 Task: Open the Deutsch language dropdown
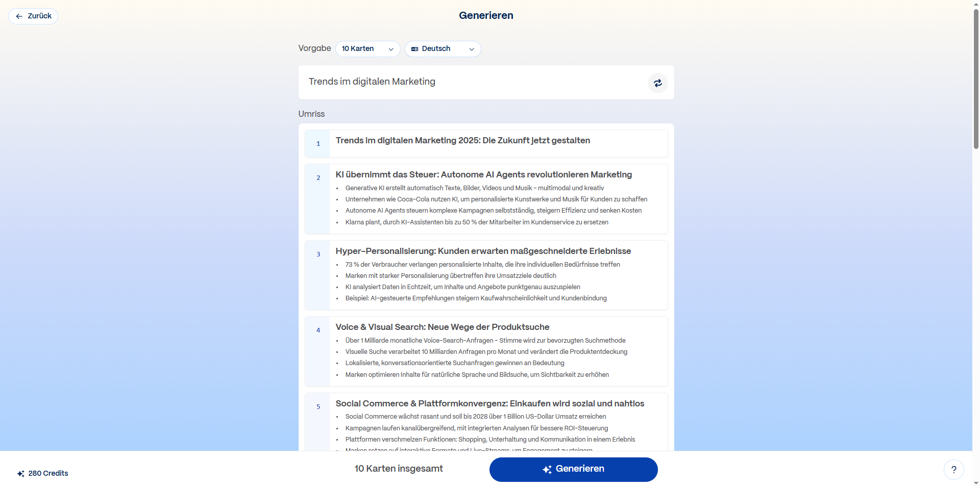(x=443, y=49)
